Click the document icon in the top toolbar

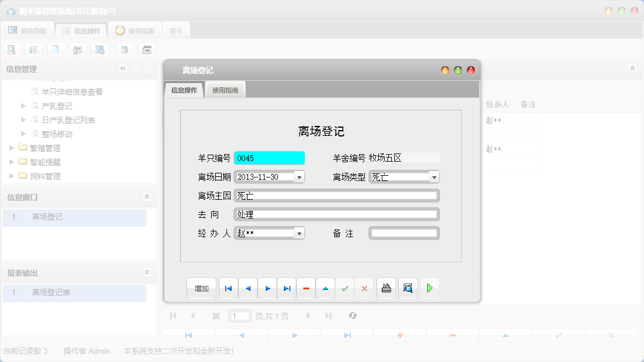[56, 49]
